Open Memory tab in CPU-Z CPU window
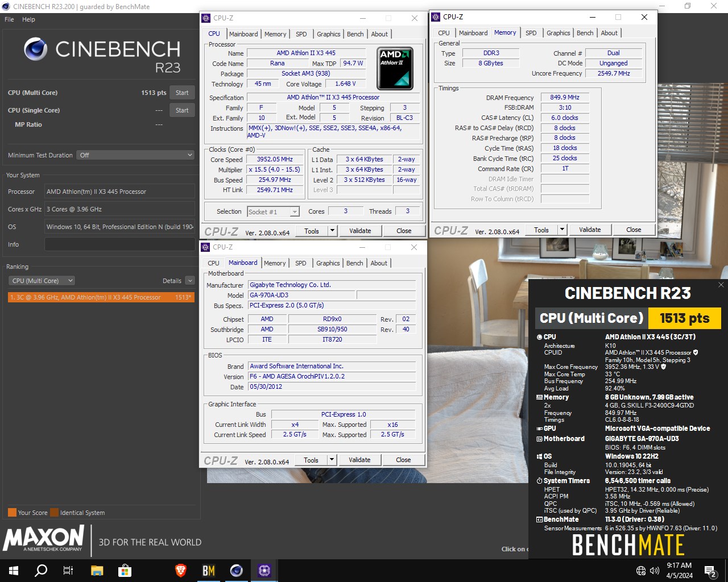The image size is (728, 582). (275, 34)
